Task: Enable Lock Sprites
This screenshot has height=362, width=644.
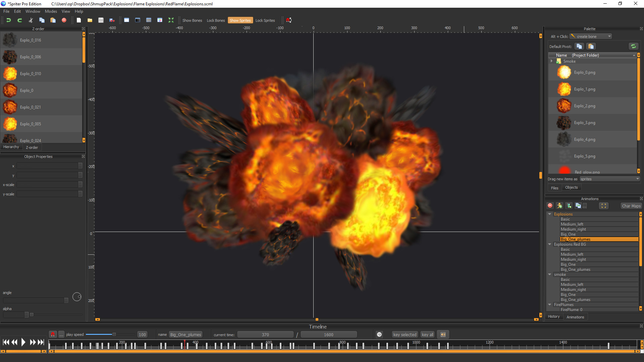Action: (x=265, y=20)
